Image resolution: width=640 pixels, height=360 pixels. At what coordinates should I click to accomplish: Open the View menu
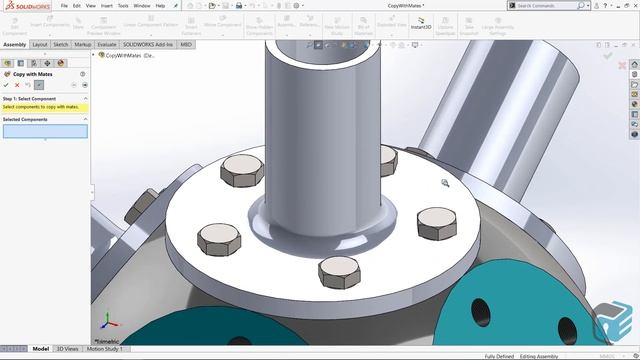click(91, 6)
